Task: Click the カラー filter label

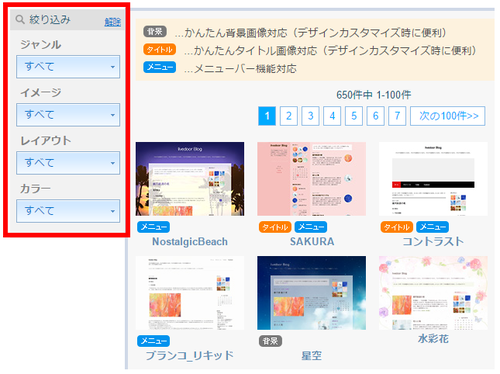Action: pyautogui.click(x=35, y=189)
